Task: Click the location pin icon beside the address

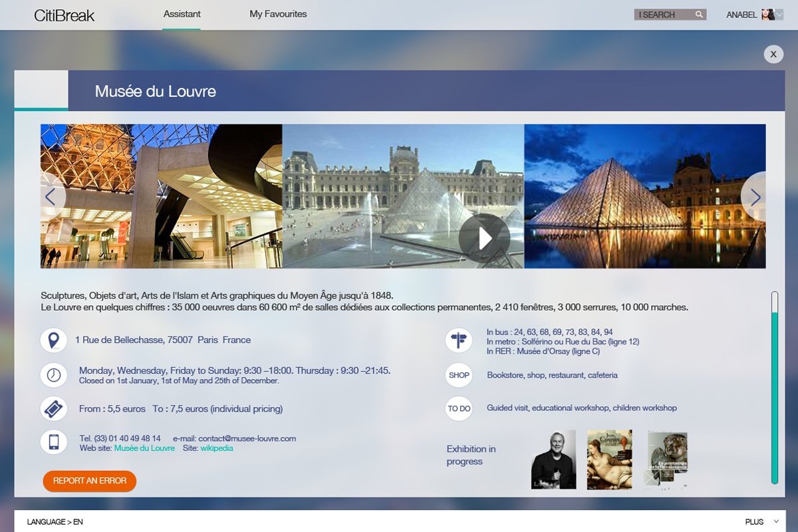Action: [x=53, y=340]
